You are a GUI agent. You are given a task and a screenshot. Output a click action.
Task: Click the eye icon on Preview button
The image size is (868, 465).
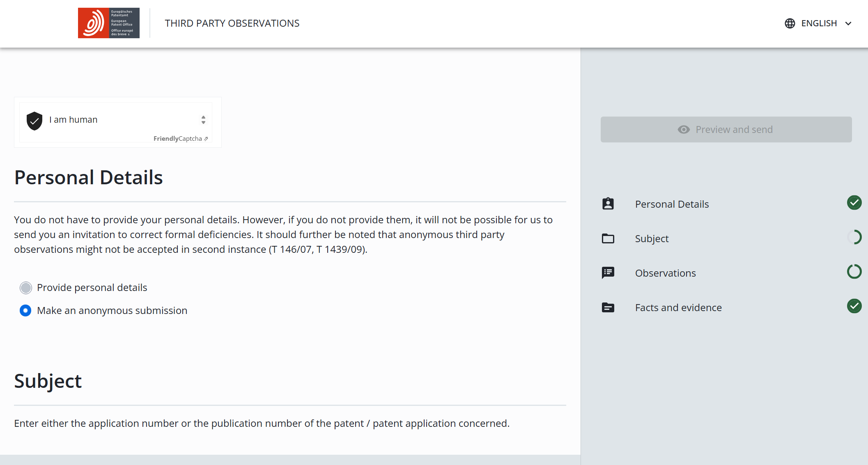click(x=684, y=130)
